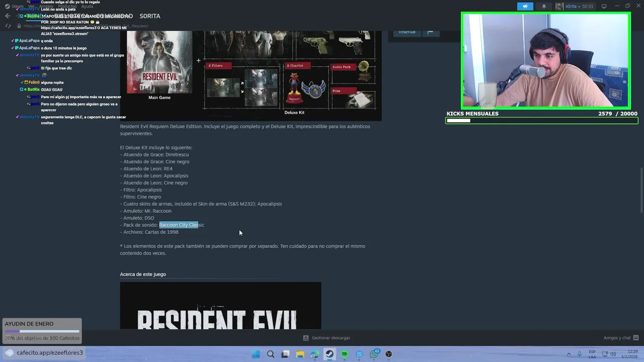Click the Gestionar descargas link

(331, 338)
